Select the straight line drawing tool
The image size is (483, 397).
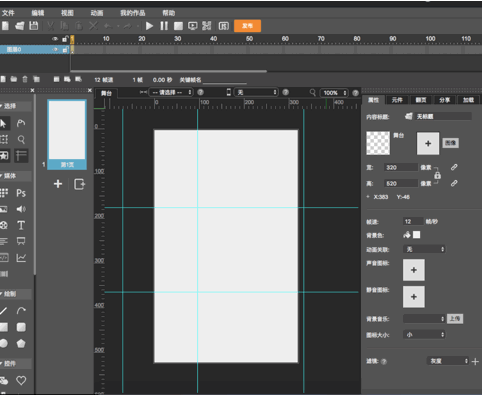[3, 311]
